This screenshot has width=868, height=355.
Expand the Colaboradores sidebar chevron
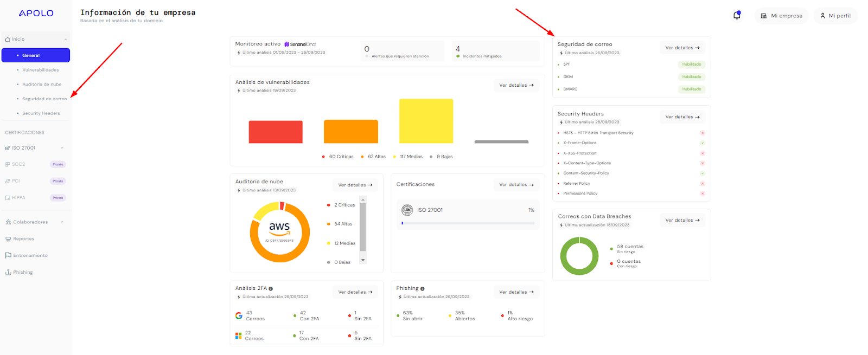(62, 222)
